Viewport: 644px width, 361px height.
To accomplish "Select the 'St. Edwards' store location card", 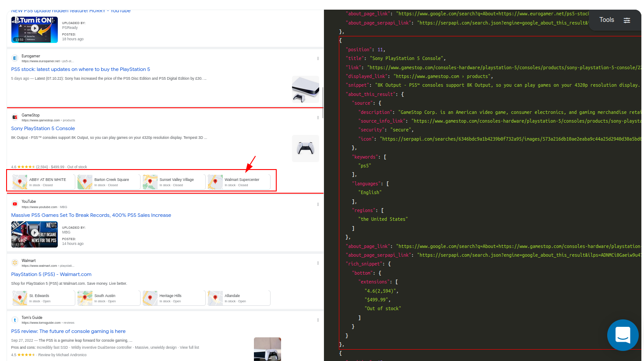I will [x=43, y=297].
